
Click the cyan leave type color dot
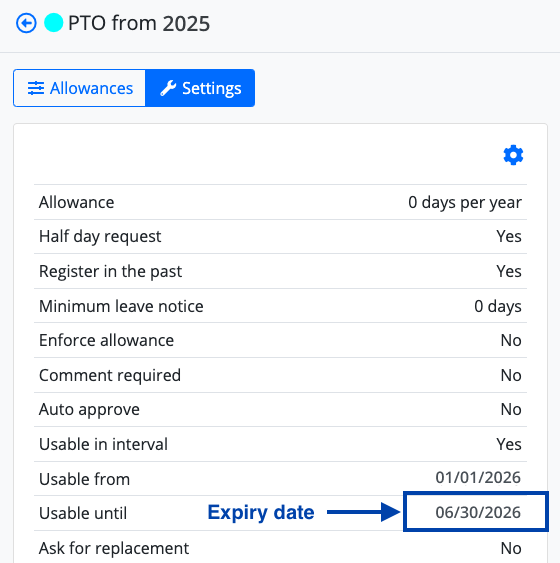coord(53,23)
